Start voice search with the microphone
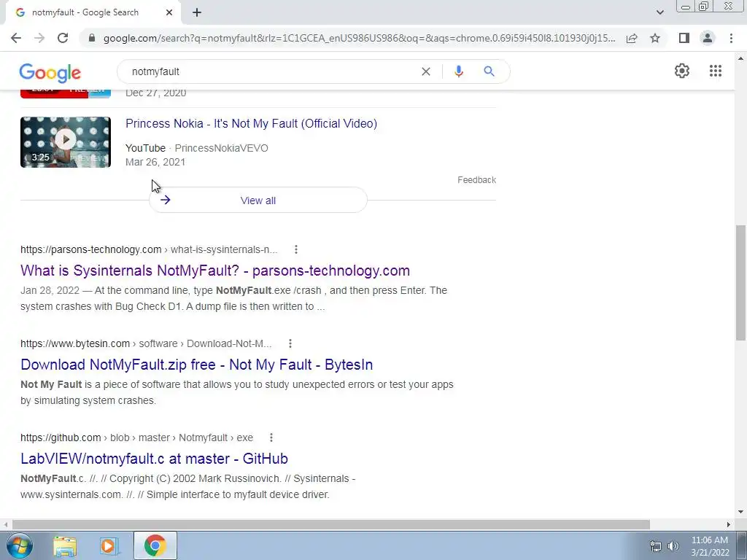Image resolution: width=747 pixels, height=560 pixels. [x=458, y=71]
